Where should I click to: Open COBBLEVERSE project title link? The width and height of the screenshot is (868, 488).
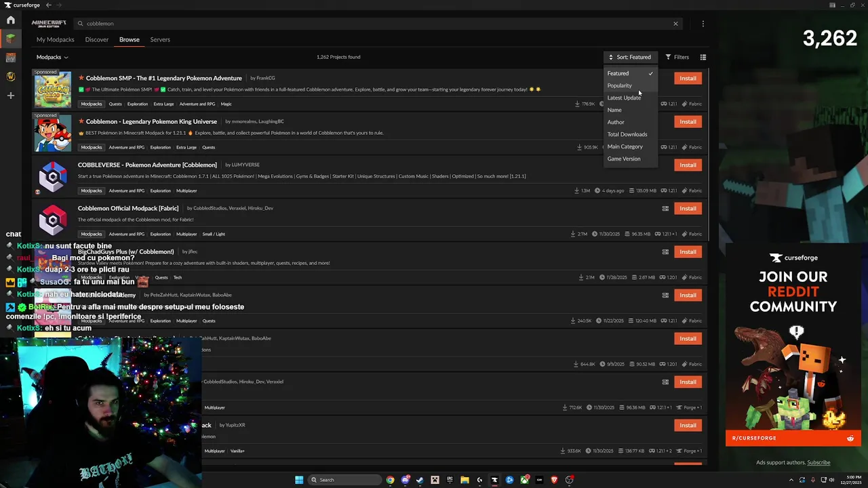(147, 165)
